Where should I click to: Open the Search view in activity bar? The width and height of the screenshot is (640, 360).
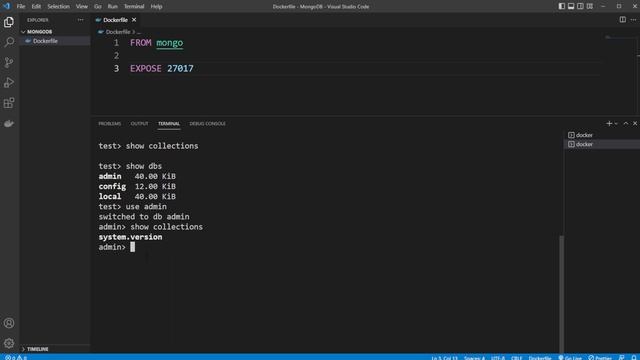[x=9, y=42]
